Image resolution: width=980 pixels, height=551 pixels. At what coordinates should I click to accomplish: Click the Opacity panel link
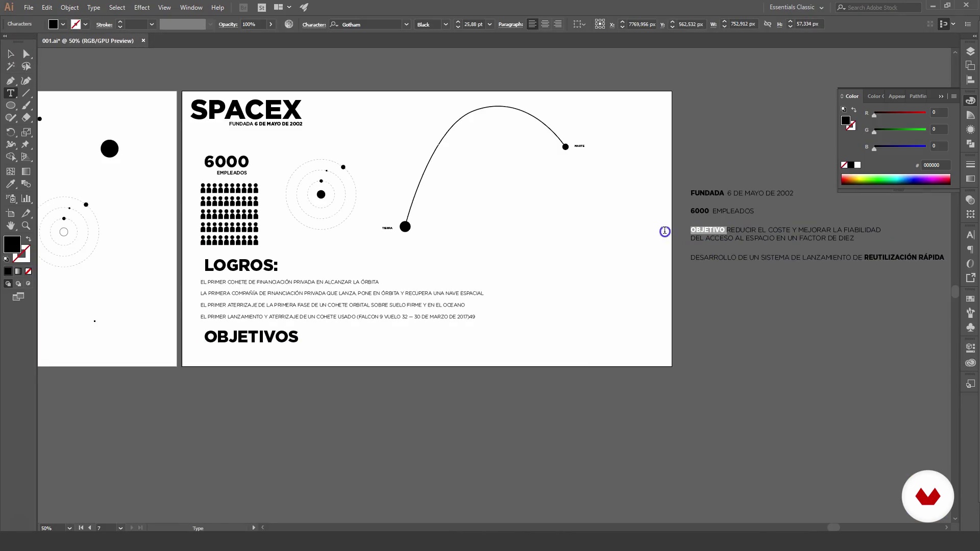[228, 24]
